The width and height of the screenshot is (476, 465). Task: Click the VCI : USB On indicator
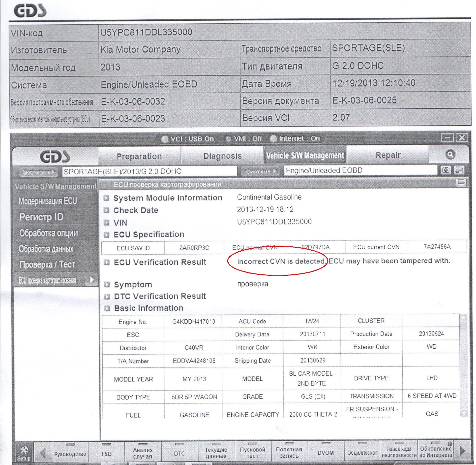[188, 139]
